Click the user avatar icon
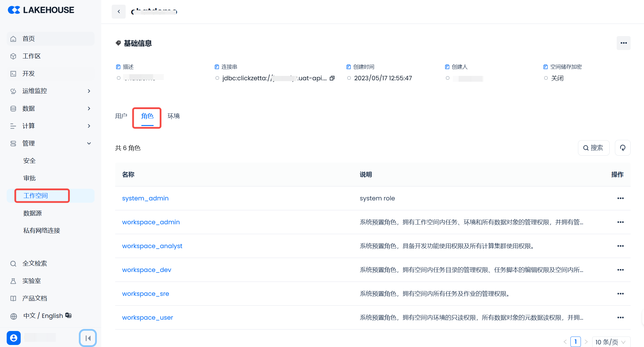The height and width of the screenshot is (347, 644). [14, 338]
